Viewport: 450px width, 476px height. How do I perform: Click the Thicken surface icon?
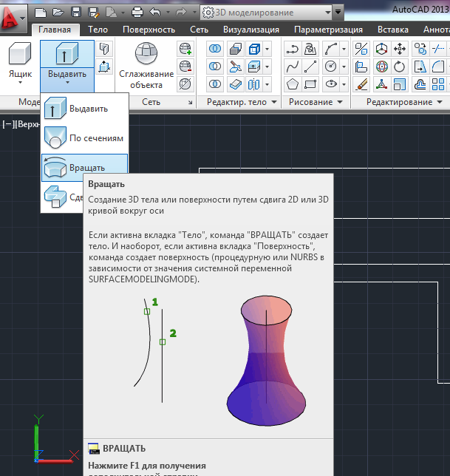236,84
